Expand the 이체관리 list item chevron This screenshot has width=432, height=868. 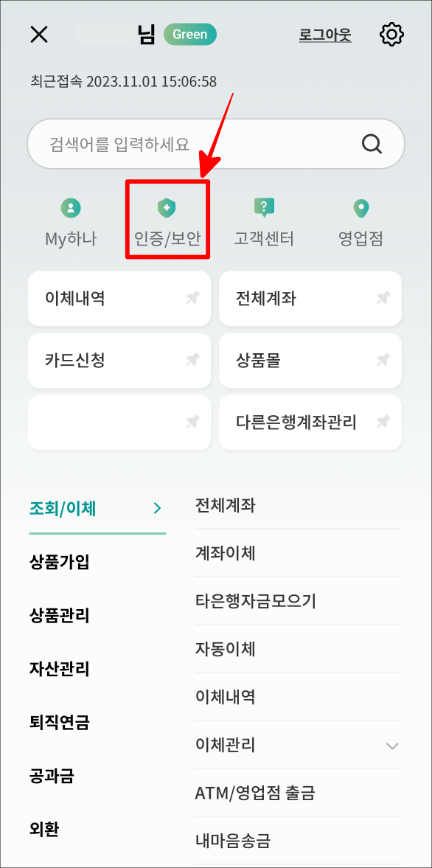pyautogui.click(x=391, y=746)
